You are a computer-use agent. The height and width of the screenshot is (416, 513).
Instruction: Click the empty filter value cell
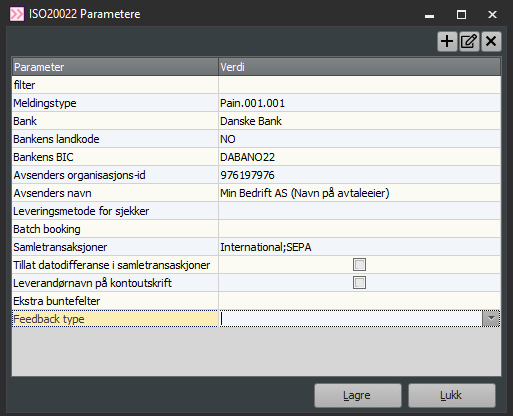coord(359,85)
